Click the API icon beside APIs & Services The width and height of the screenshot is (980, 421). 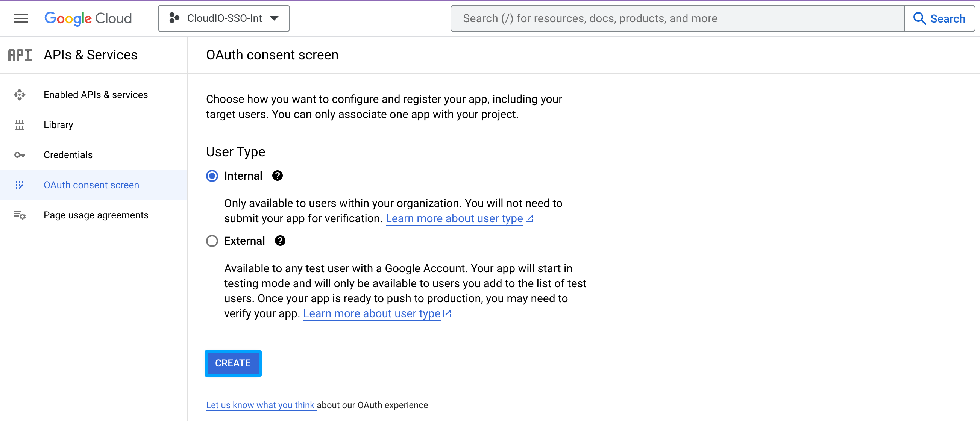point(20,55)
